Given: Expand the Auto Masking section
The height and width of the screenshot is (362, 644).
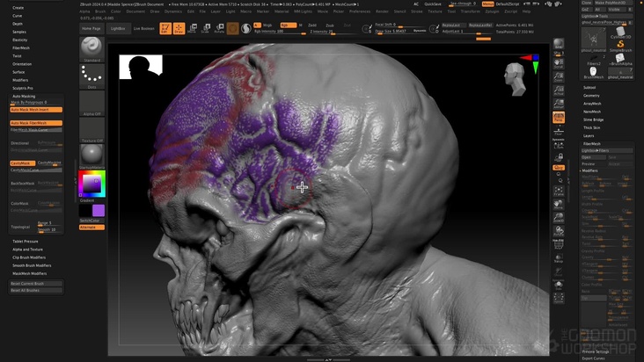Looking at the screenshot, I should click(x=24, y=96).
